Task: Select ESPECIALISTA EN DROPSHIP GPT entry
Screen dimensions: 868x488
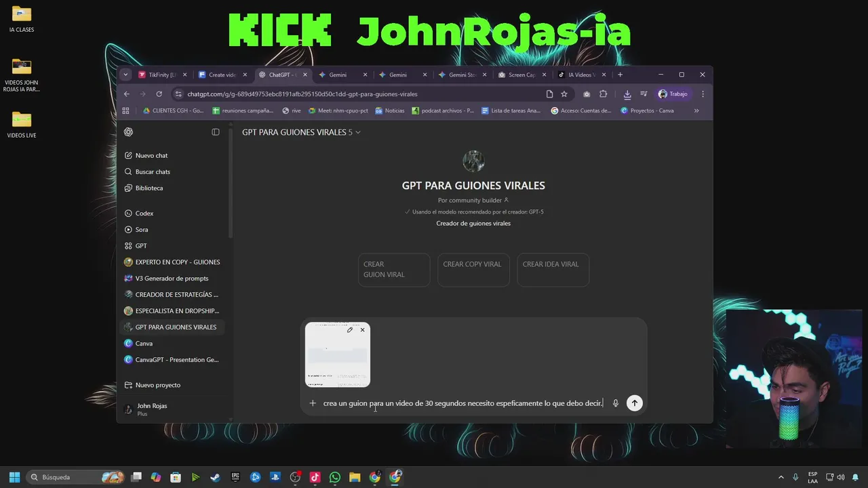Action: click(x=173, y=311)
